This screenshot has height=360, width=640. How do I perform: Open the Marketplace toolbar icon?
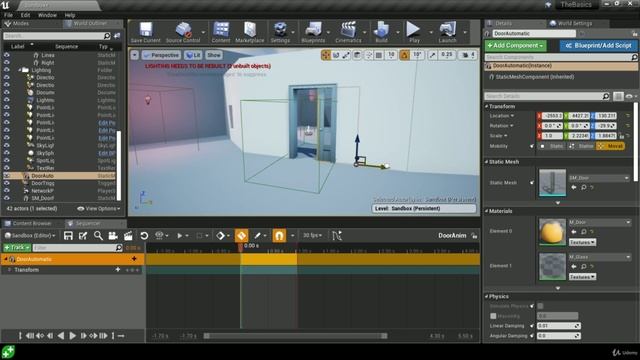249,32
